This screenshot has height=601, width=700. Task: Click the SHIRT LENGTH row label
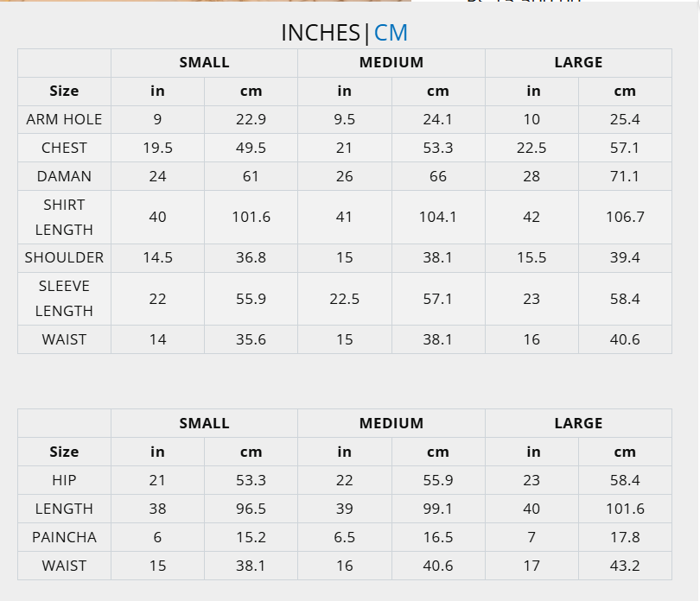[64, 217]
